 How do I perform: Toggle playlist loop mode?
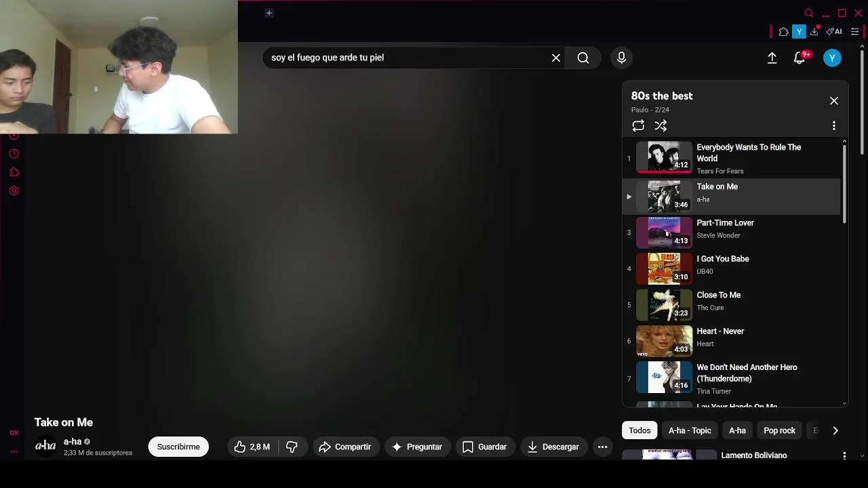tap(638, 125)
